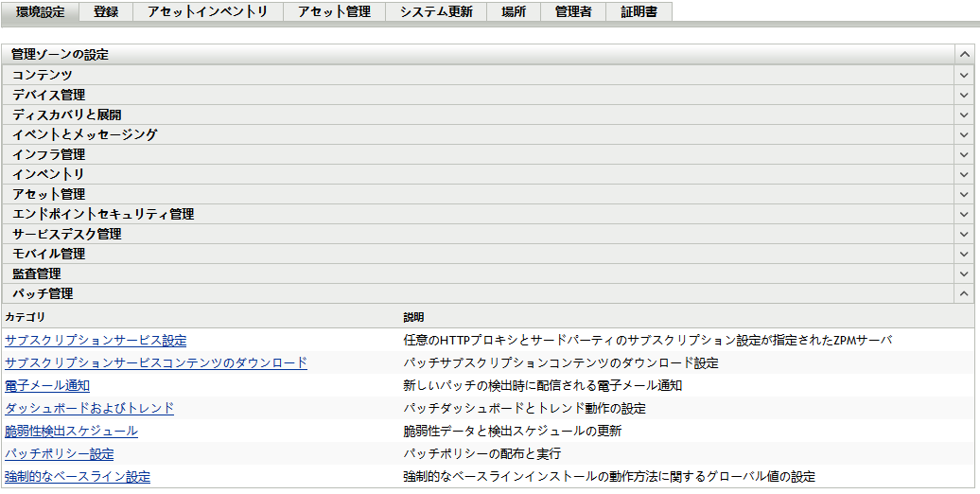Open the 場所 tab

pos(513,12)
